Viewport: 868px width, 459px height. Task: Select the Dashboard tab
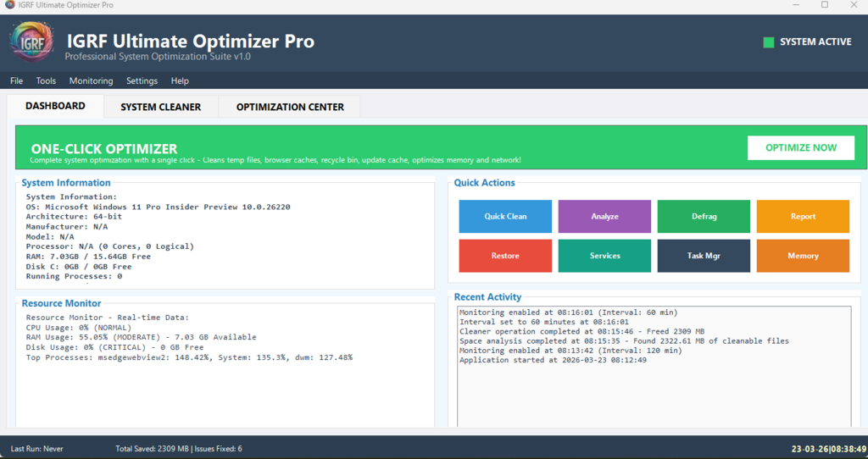coord(55,107)
